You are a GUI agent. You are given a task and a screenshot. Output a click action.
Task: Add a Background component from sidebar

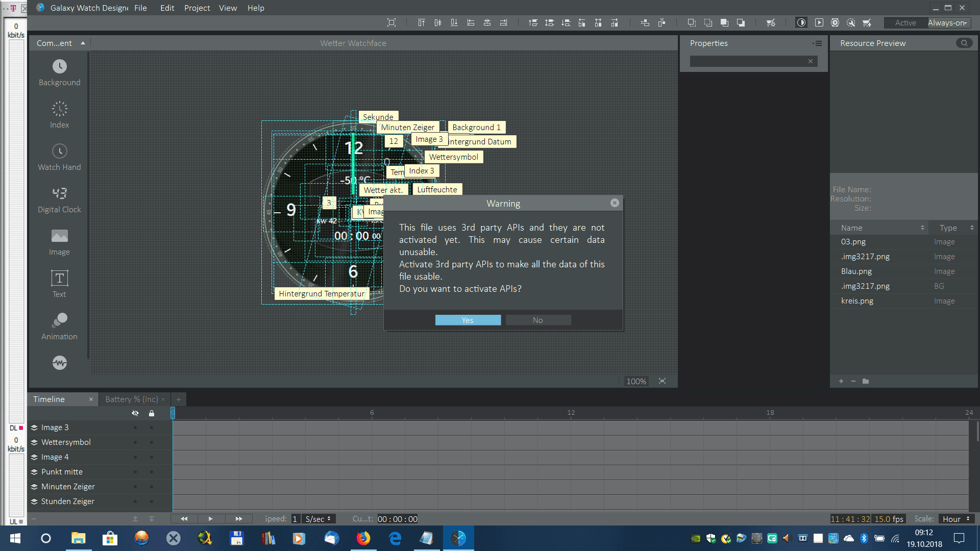click(59, 73)
